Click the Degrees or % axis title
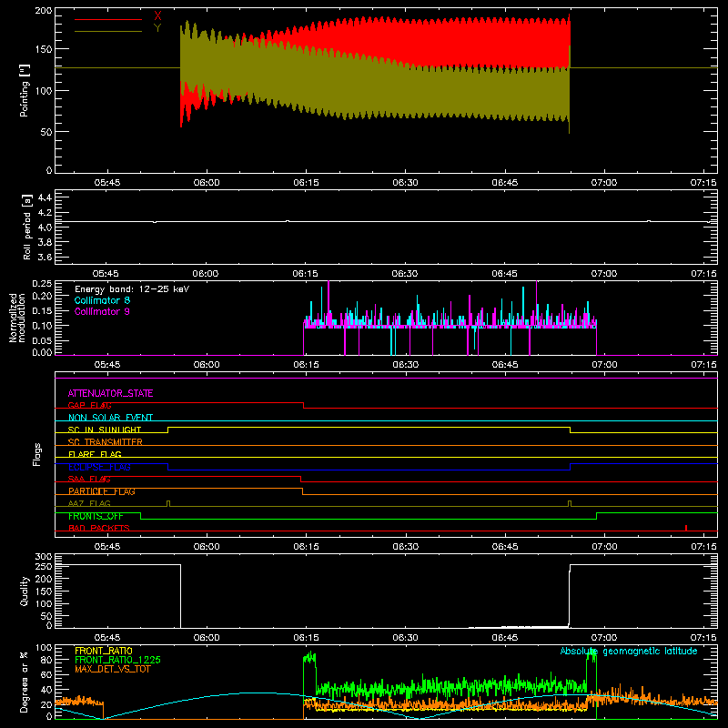The width and height of the screenshot is (728, 728). click(x=25, y=682)
